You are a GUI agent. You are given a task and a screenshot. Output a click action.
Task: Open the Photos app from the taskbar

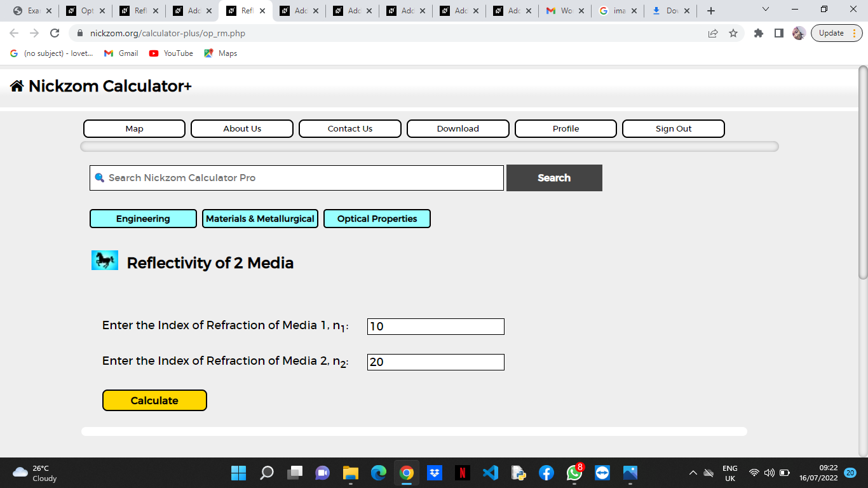(630, 473)
